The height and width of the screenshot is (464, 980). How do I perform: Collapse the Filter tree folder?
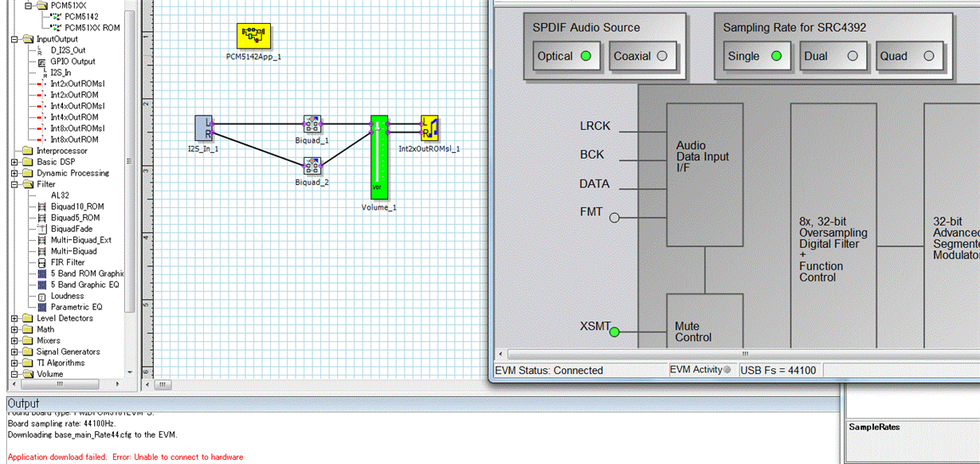pyautogui.click(x=15, y=184)
